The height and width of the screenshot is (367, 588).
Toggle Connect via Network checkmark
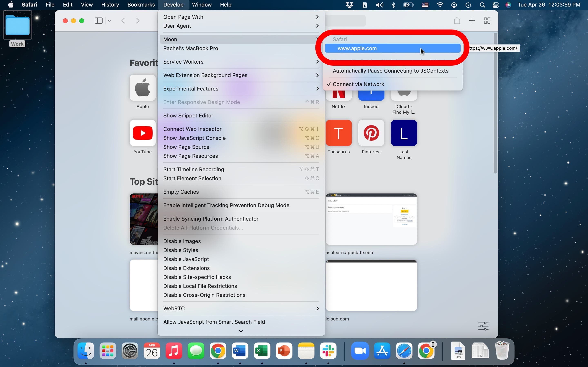coord(358,84)
